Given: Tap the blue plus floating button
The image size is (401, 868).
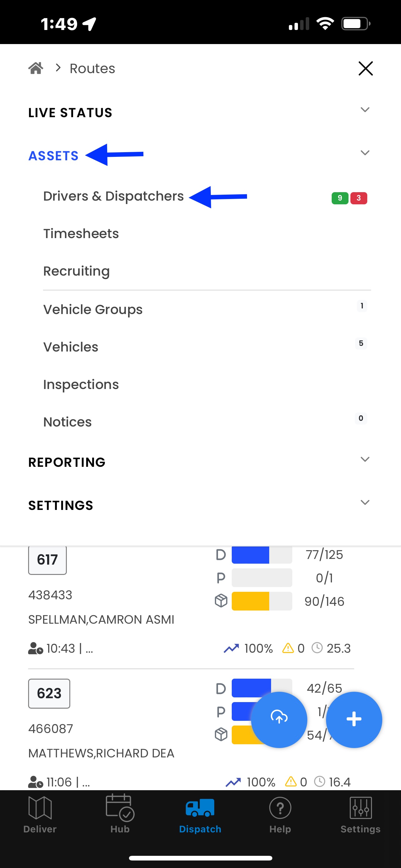Looking at the screenshot, I should click(x=354, y=720).
